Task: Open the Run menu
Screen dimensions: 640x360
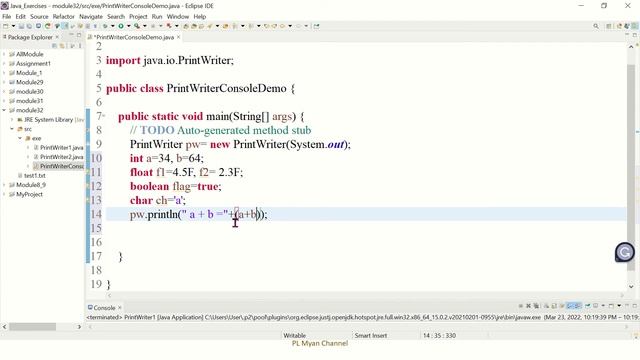Action: tap(157, 17)
